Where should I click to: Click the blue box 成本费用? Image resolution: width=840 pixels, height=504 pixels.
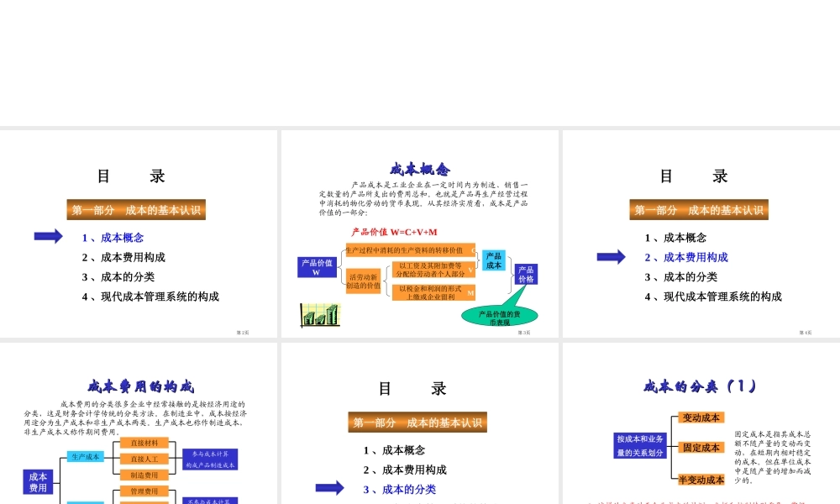(x=38, y=481)
